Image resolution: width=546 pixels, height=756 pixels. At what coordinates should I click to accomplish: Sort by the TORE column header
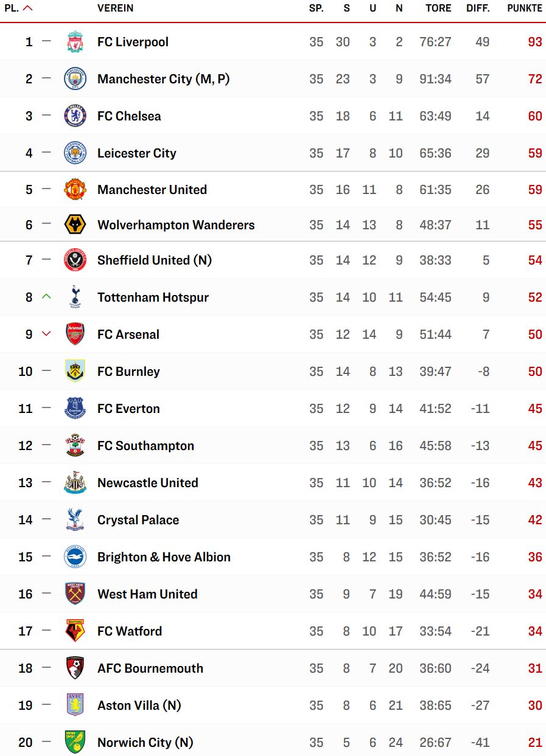(438, 9)
